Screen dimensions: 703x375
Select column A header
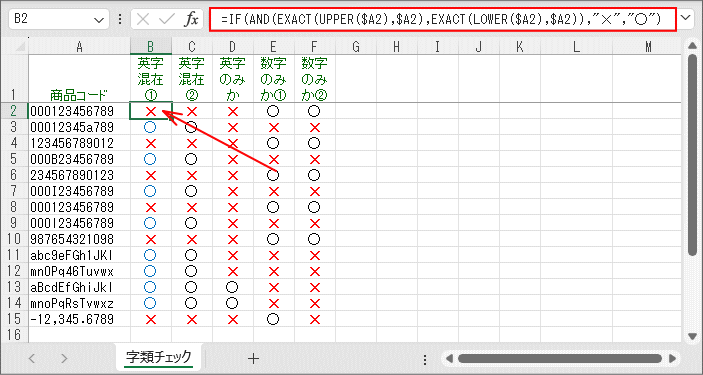click(x=79, y=47)
